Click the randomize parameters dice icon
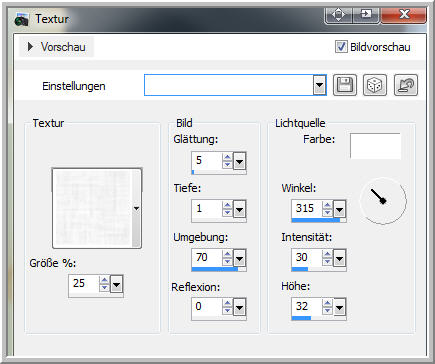435x364 pixels. click(x=375, y=85)
